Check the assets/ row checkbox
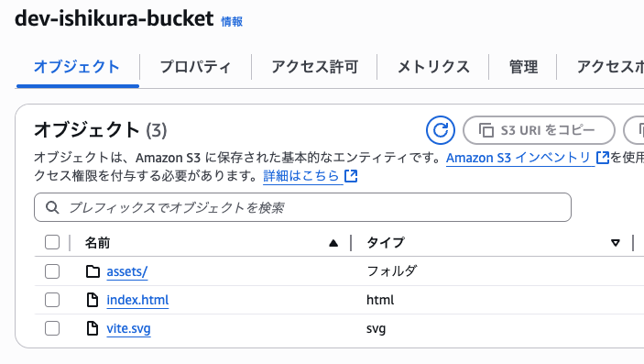This screenshot has width=644, height=364. (x=52, y=271)
